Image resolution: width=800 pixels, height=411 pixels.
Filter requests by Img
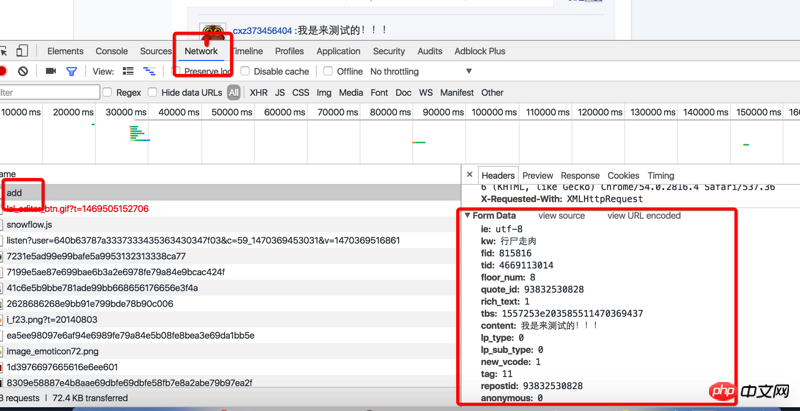pos(323,92)
